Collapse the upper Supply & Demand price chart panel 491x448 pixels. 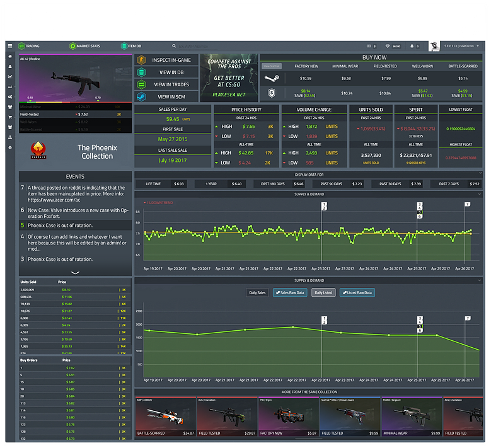coord(480,194)
